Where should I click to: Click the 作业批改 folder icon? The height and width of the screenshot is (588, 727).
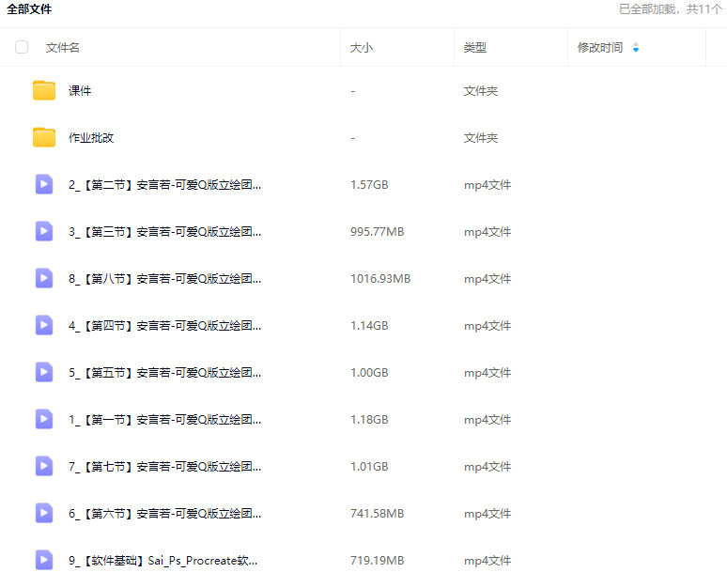pos(44,138)
